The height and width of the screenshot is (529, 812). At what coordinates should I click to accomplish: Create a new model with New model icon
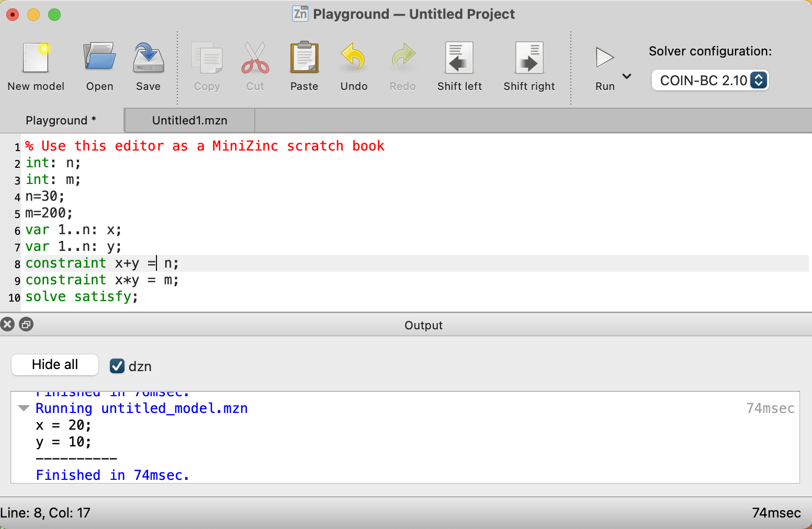click(36, 57)
